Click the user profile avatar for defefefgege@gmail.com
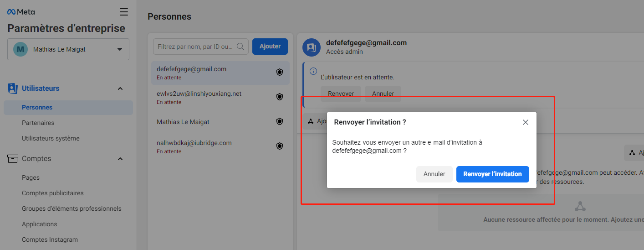644x250 pixels. pos(312,47)
